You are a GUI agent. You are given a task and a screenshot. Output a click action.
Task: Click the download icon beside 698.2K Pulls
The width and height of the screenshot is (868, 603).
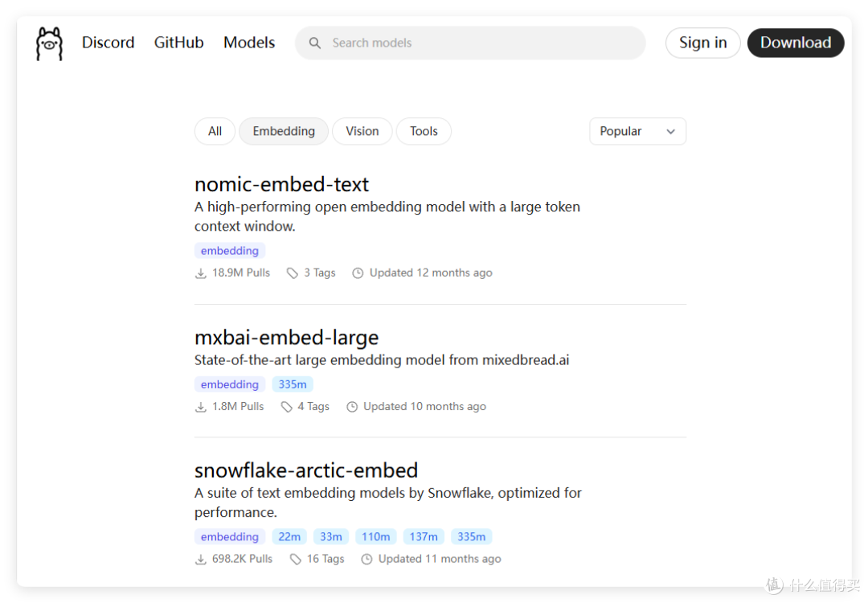200,560
